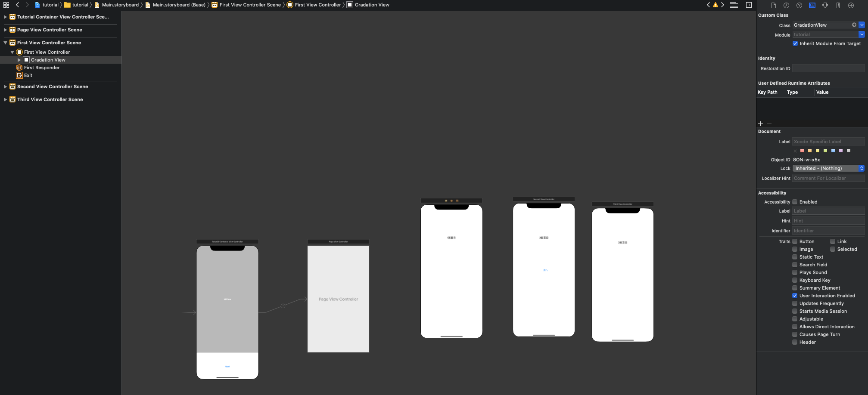This screenshot has width=868, height=395.
Task: Click the segue node between controllers
Action: 283,306
